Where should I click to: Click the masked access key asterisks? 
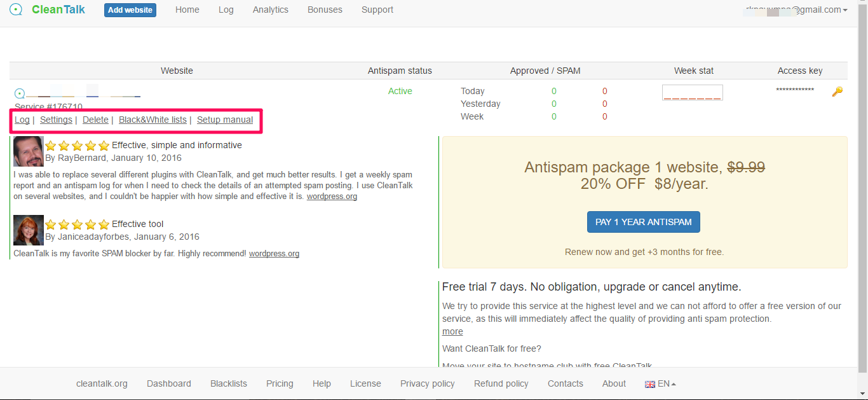[x=795, y=91]
